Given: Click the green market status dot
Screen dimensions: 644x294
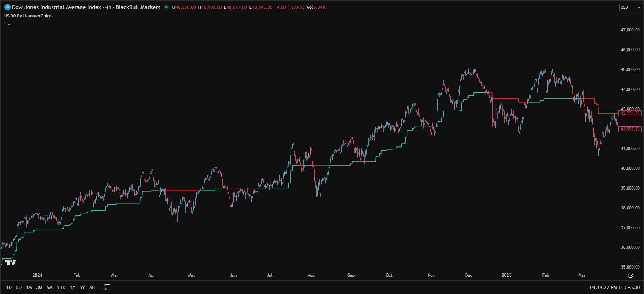Looking at the screenshot, I should (x=166, y=7).
